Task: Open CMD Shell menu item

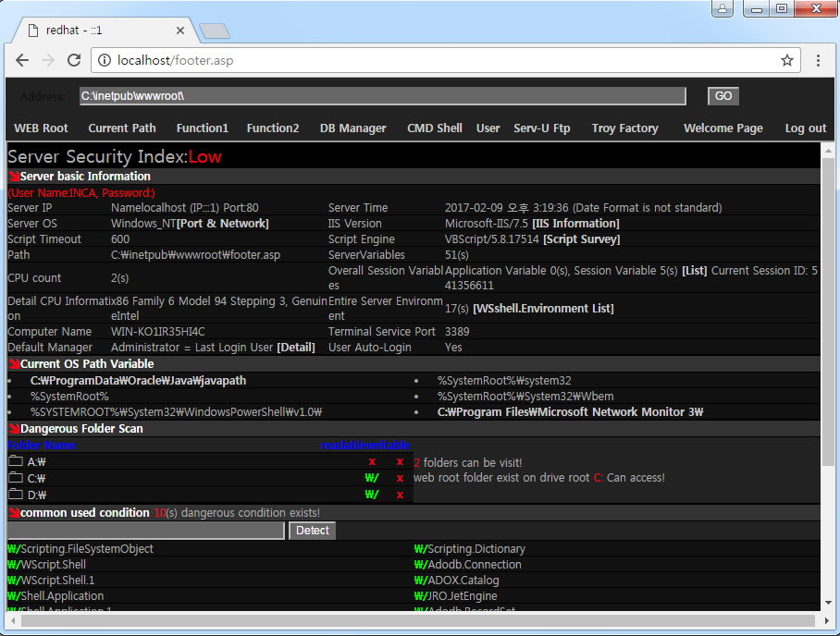Action: point(435,128)
